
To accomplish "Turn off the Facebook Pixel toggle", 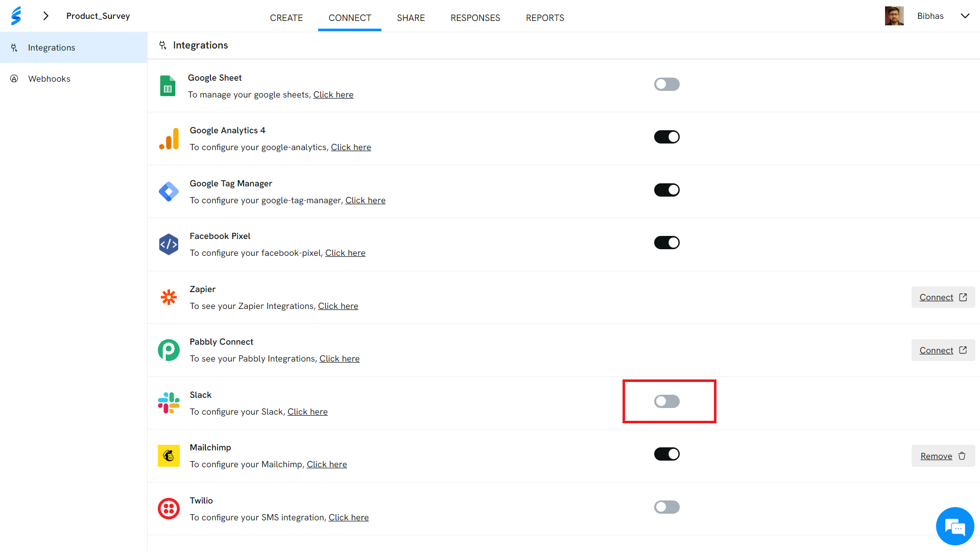I will pos(667,243).
